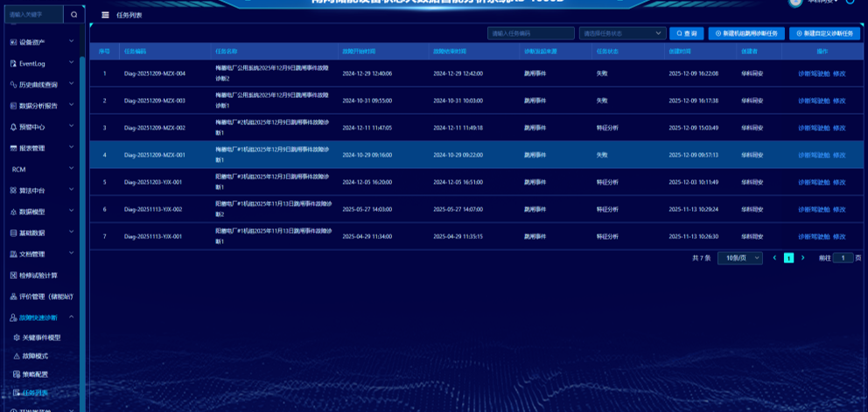Select 故障模式 in the submenu
The width and height of the screenshot is (868, 412).
pos(35,356)
